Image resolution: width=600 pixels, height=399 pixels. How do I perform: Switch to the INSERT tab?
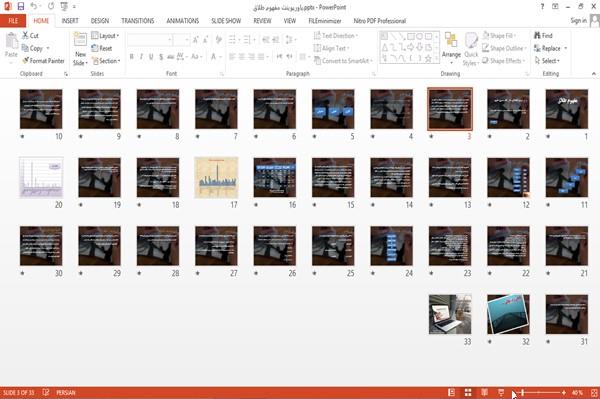[70, 21]
